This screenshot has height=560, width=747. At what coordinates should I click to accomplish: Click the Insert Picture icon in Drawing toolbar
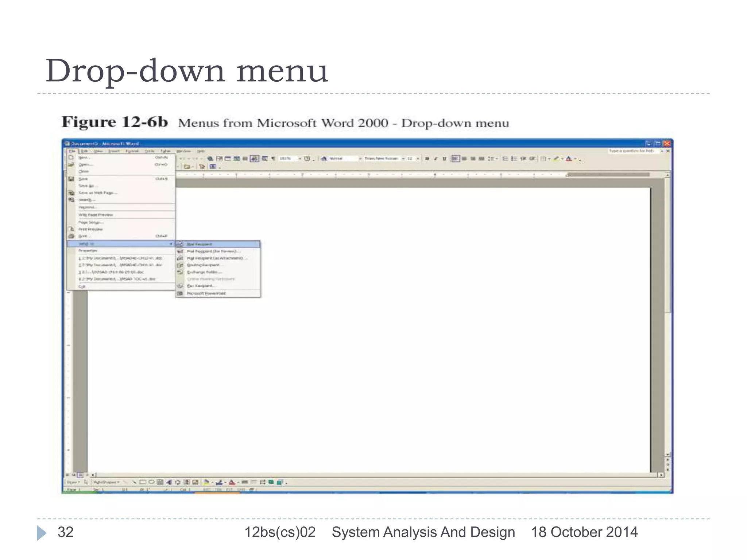(195, 482)
